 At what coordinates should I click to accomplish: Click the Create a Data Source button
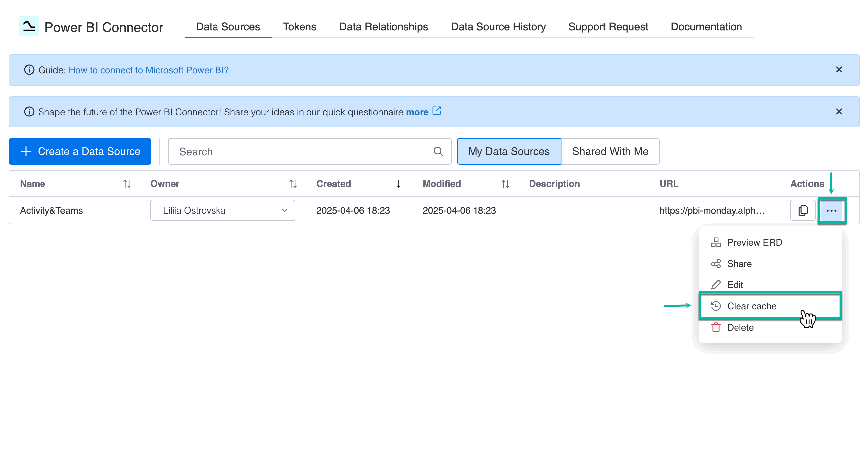80,152
